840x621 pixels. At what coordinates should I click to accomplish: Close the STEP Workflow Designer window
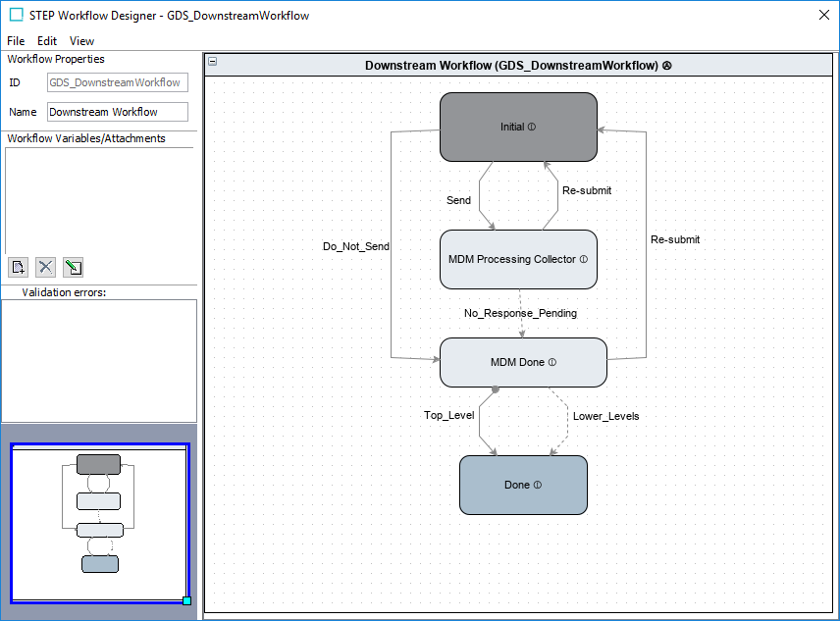(823, 15)
